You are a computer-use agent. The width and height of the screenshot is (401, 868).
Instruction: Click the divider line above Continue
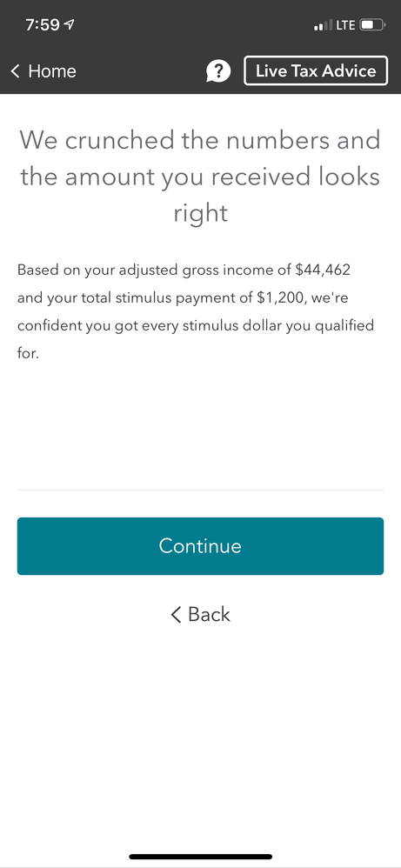200,490
